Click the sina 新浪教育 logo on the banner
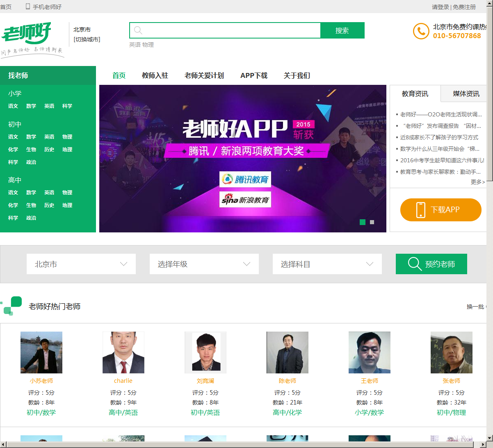 pyautogui.click(x=245, y=200)
